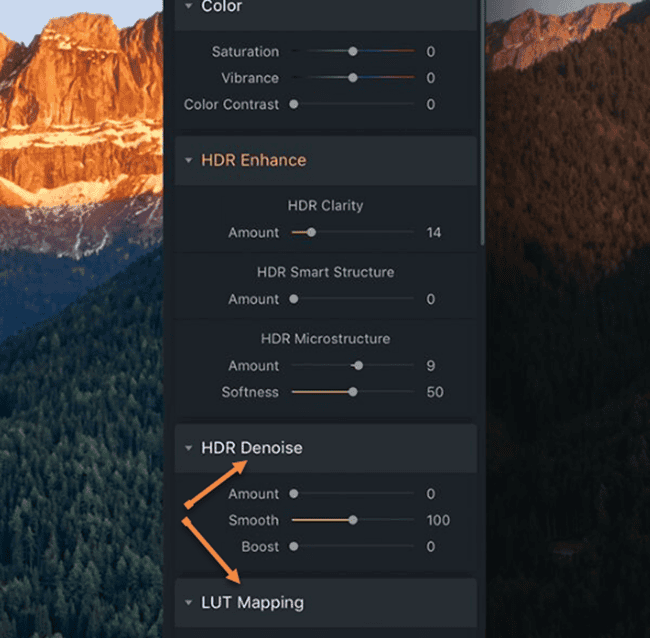The width and height of the screenshot is (650, 638).
Task: Click the Softness value 50
Action: point(435,392)
